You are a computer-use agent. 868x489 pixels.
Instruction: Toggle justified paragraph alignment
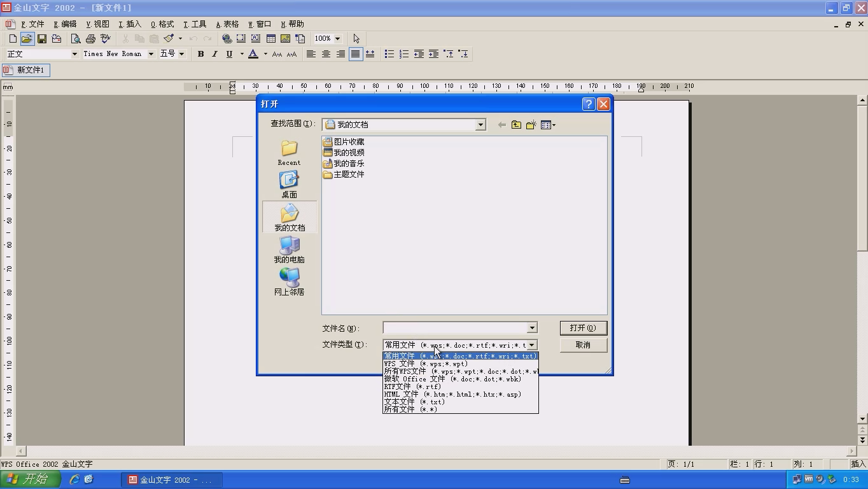(355, 54)
